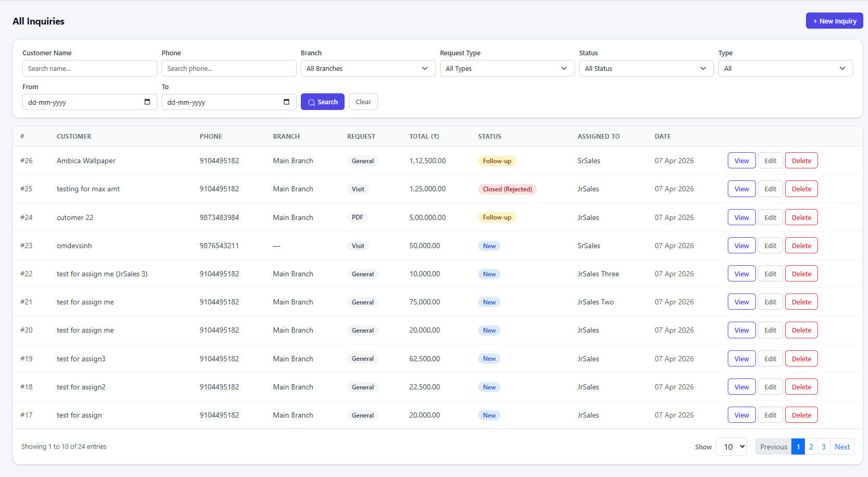Open the To date calendar picker icon

point(286,102)
